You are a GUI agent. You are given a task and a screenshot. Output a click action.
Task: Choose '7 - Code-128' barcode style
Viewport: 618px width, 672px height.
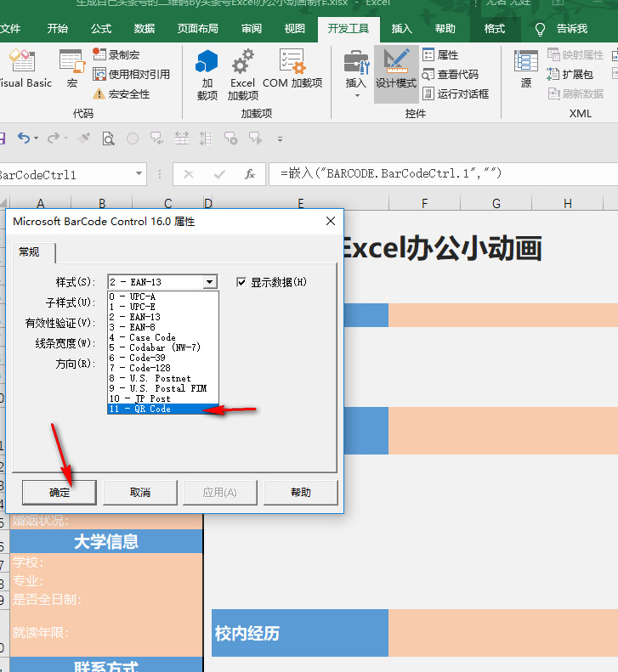[163, 368]
